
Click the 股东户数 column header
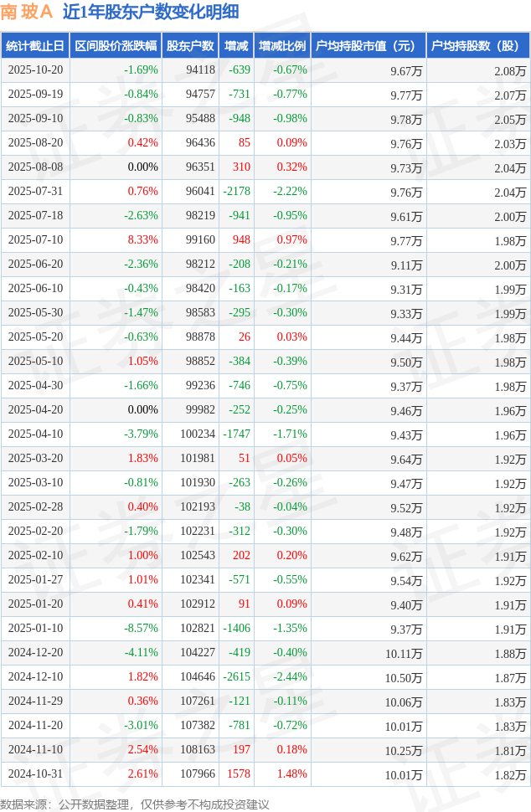point(189,46)
